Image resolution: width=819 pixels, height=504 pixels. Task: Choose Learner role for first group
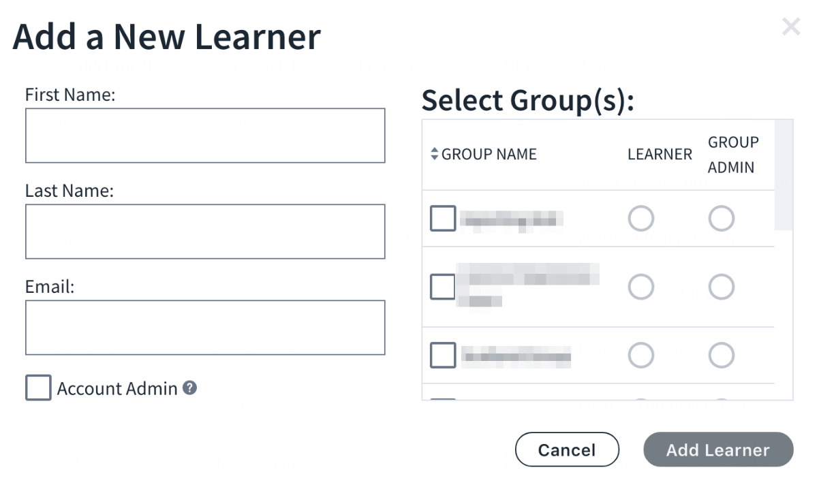click(640, 219)
